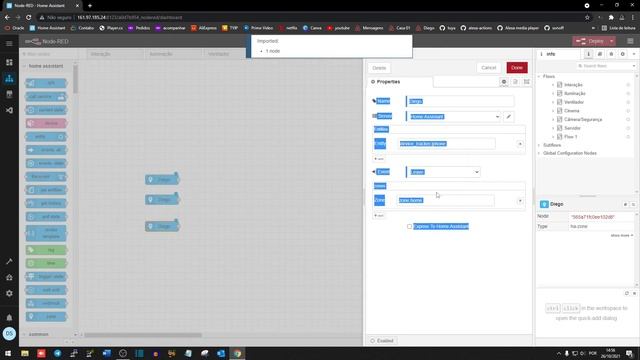The width and height of the screenshot is (640, 360).
Task: Open File Explorer from the taskbar
Action: pyautogui.click(x=25, y=353)
